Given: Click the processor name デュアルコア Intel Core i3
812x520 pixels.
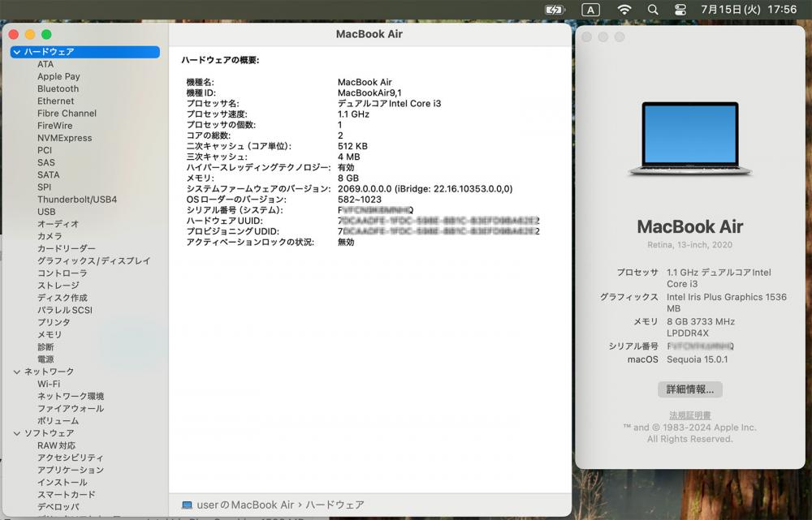Looking at the screenshot, I should point(390,104).
